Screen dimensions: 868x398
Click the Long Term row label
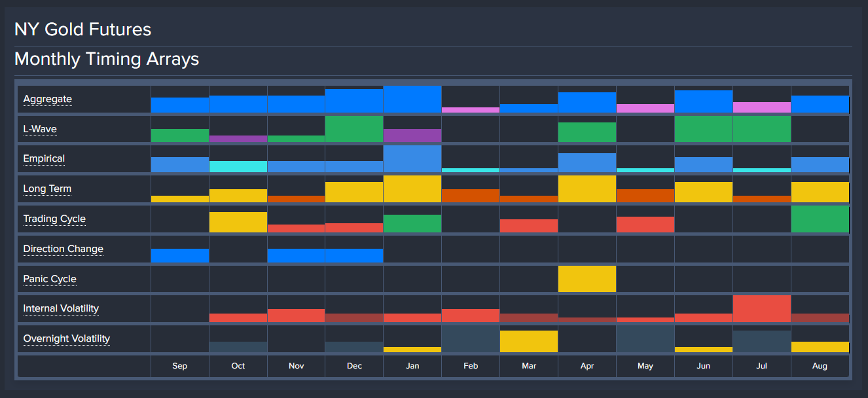tap(47, 189)
